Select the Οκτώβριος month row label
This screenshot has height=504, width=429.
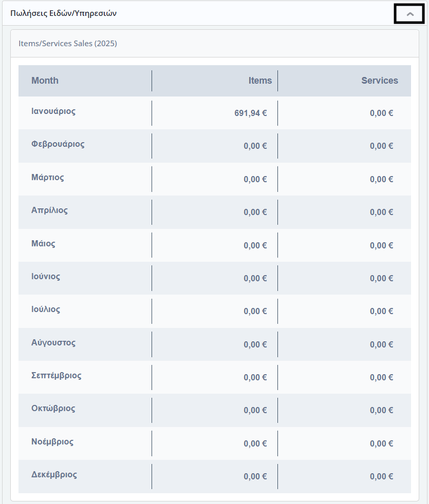[53, 408]
